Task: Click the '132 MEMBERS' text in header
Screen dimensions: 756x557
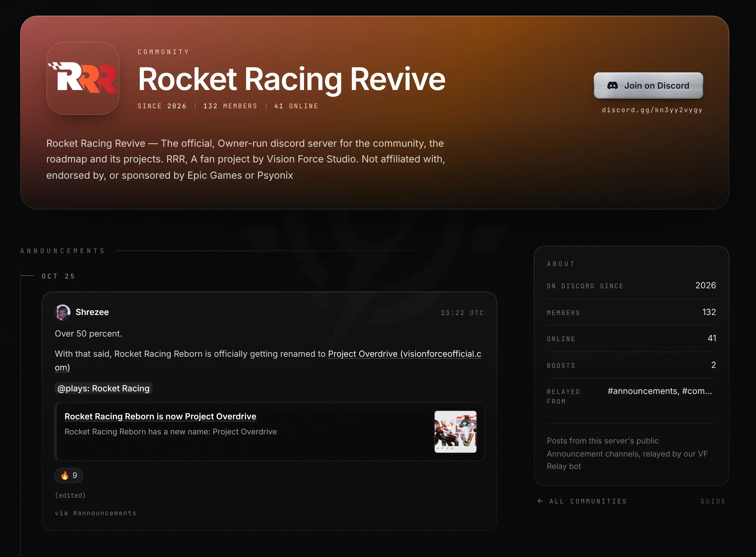Action: (230, 106)
